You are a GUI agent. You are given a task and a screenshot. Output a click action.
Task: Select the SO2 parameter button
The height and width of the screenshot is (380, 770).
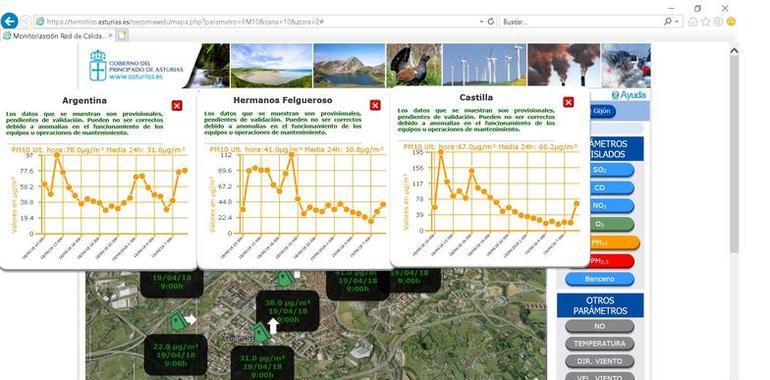(599, 170)
